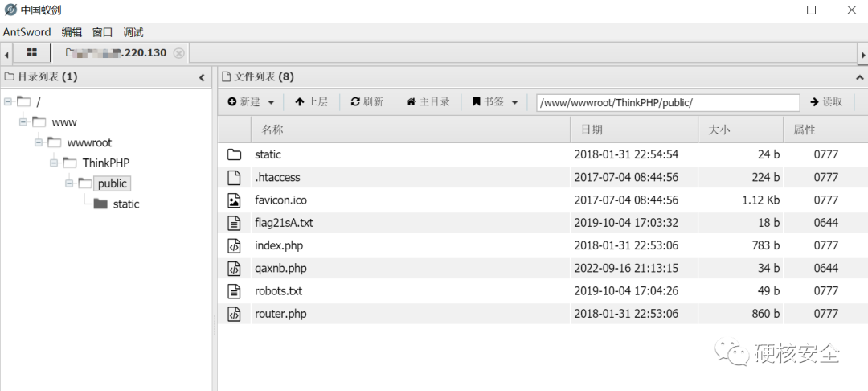The width and height of the screenshot is (868, 391).
Task: Click the 0644 attribute of flag21sA.txt
Action: coord(826,223)
